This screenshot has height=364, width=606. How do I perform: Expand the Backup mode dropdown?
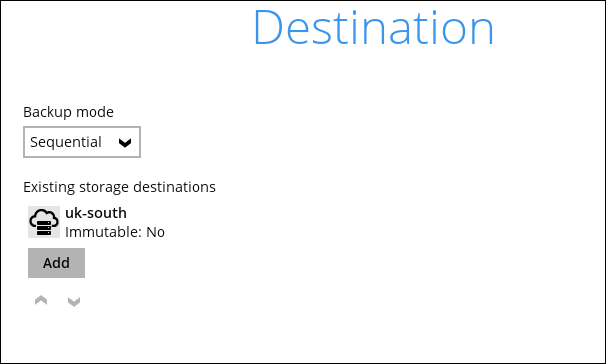[82, 142]
